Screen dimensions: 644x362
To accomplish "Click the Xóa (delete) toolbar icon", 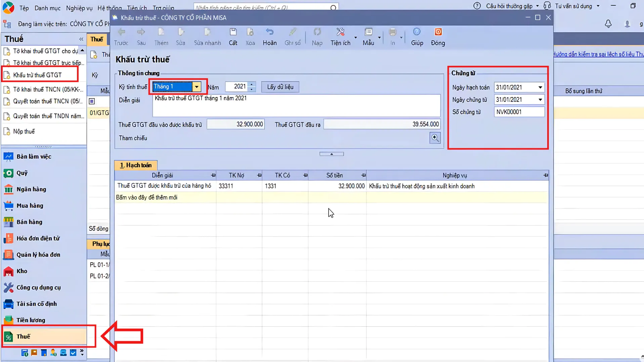I will (x=250, y=32).
